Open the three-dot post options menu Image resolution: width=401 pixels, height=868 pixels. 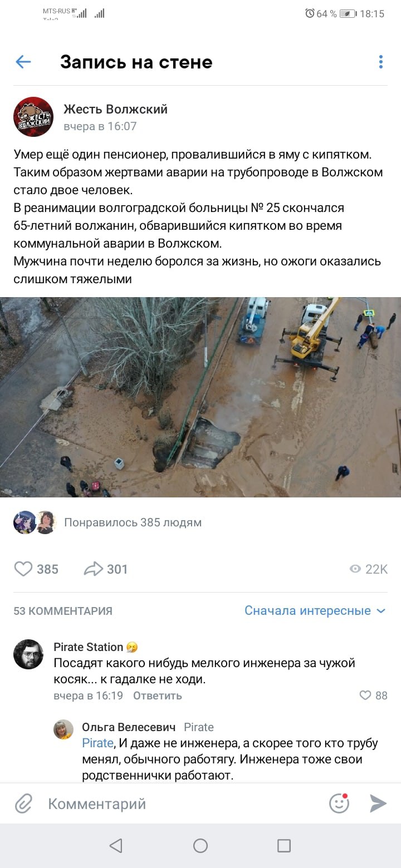click(381, 62)
